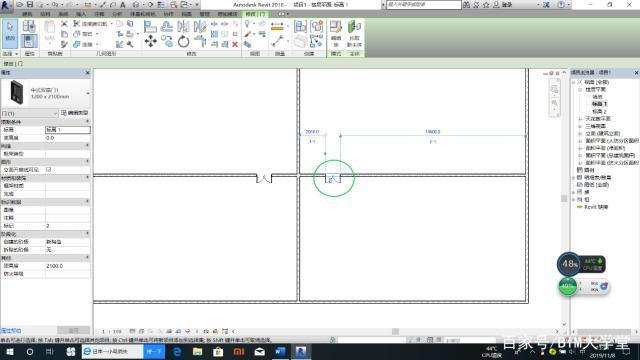640x360 pixels.
Task: Choose Mirror Pick Axis tool
Action: click(183, 27)
